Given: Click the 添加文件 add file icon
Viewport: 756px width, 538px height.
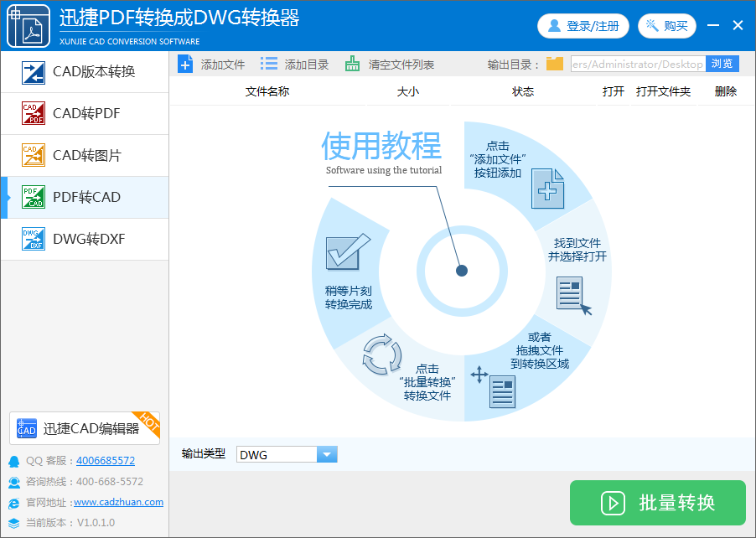Looking at the screenshot, I should pos(184,63).
